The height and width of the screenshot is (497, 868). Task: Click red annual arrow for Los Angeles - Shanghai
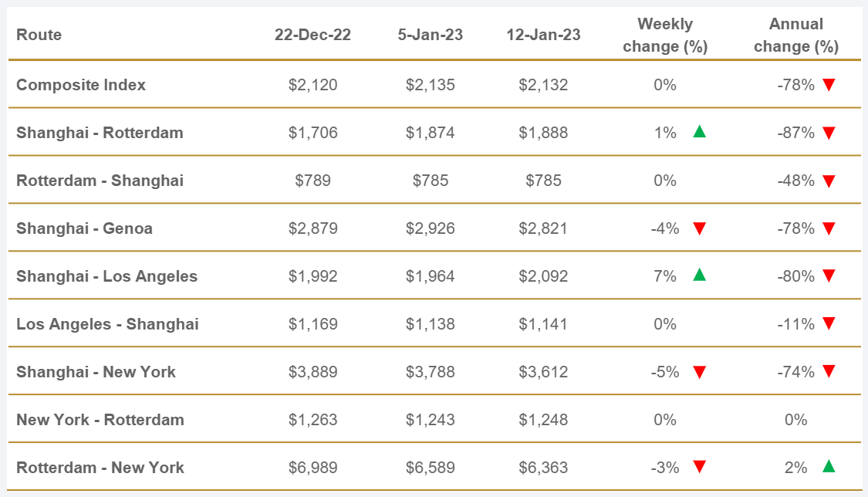click(829, 325)
